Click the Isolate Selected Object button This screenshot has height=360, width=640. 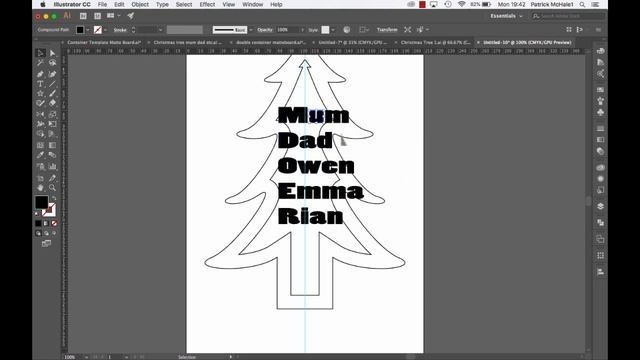pos(407,30)
